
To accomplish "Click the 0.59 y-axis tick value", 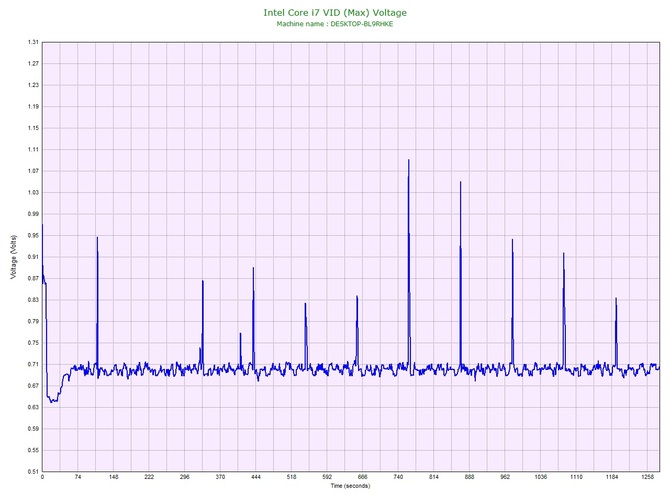I will (x=33, y=429).
